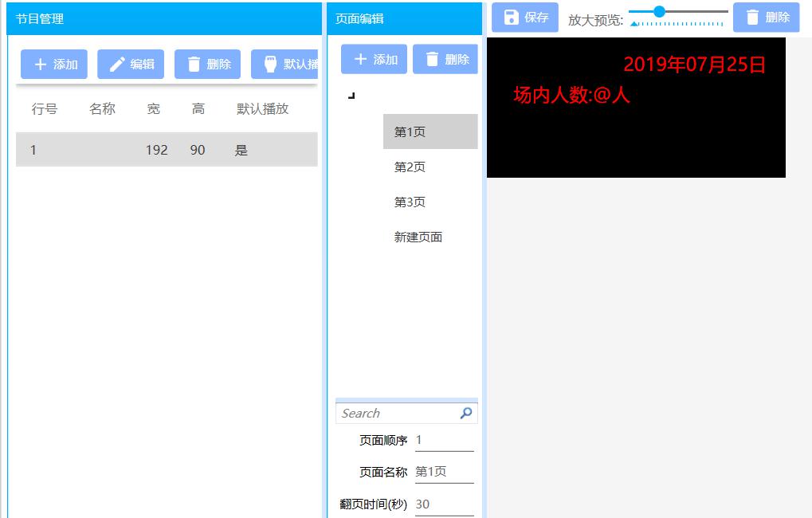
Task: Click the floppy disk icon on 保存 button
Action: [510, 16]
